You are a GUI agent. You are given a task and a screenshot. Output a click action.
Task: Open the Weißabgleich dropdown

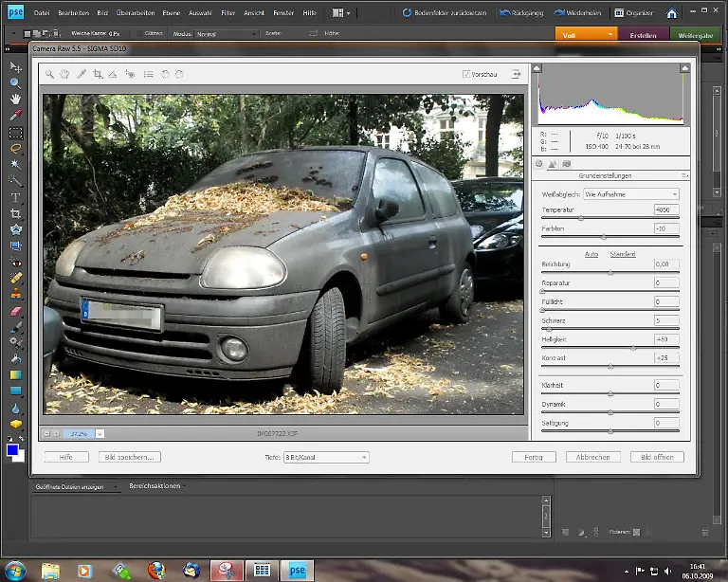coord(631,193)
